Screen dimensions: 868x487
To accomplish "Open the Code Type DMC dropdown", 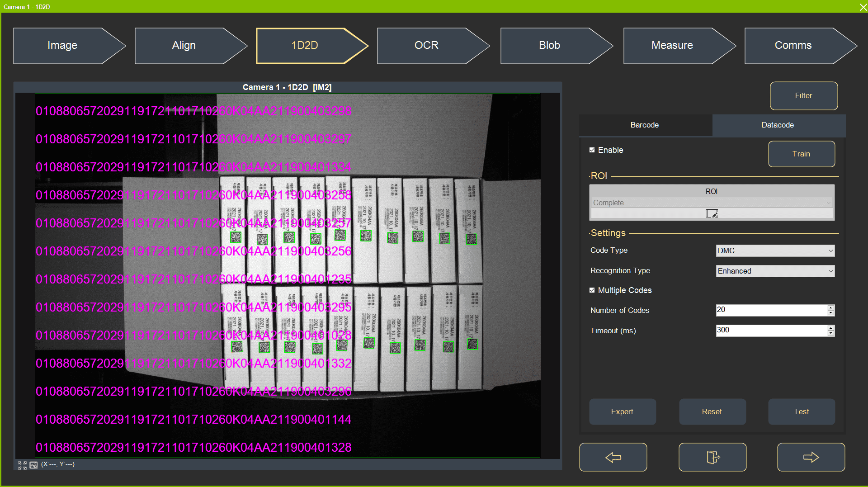I will coord(775,251).
